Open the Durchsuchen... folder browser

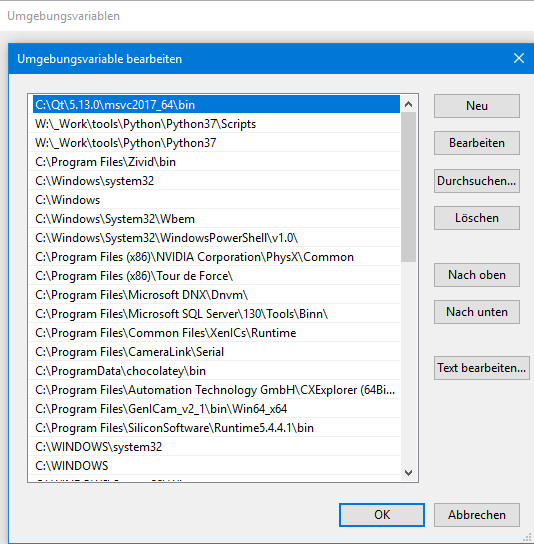click(x=476, y=181)
